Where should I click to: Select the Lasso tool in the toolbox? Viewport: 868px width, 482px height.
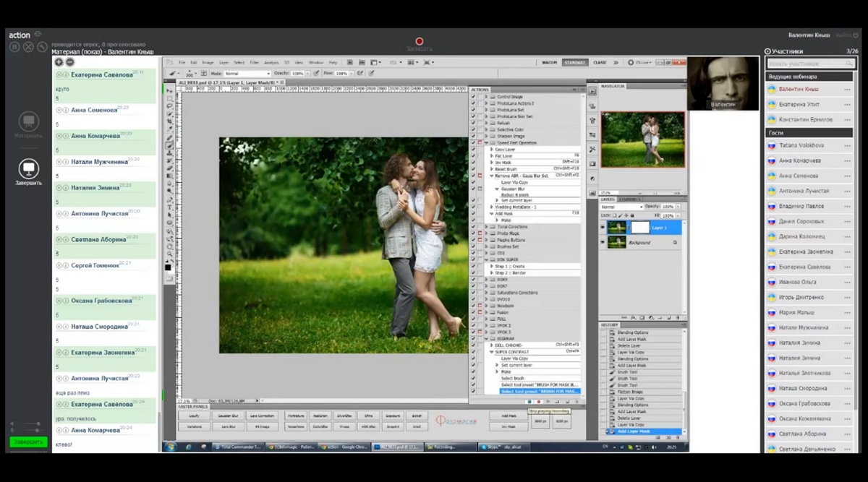coord(169,106)
